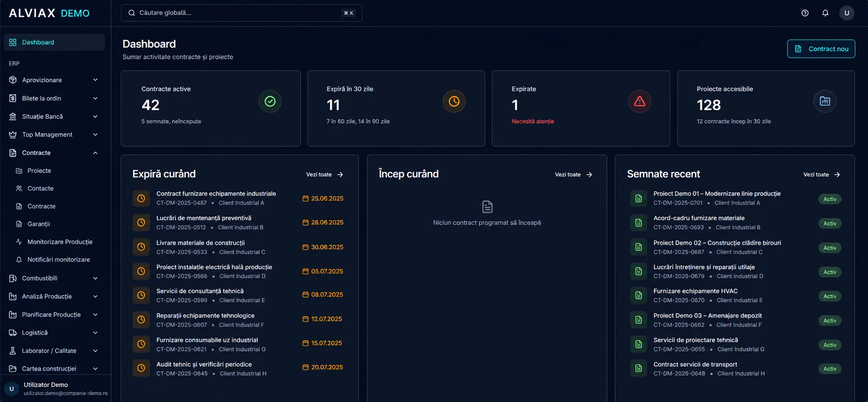The image size is (868, 402).
Task: Expand the Cartea construcției chevron
Action: 96,369
